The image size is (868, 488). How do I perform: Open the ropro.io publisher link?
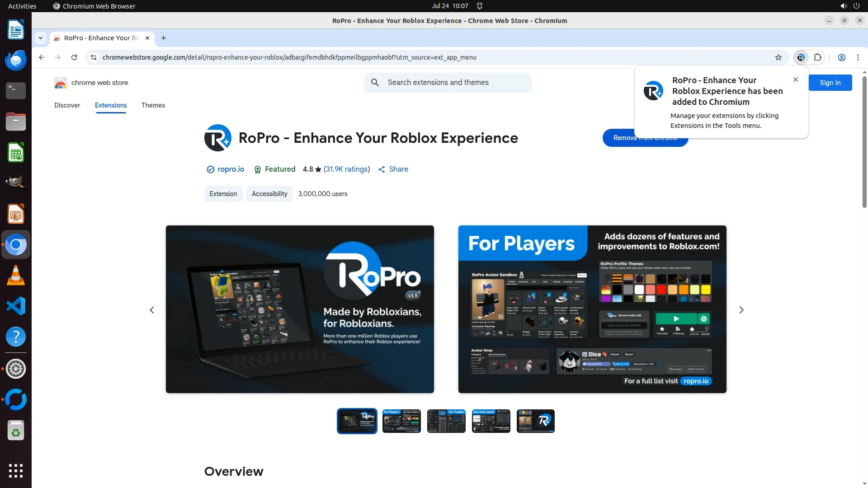230,169
